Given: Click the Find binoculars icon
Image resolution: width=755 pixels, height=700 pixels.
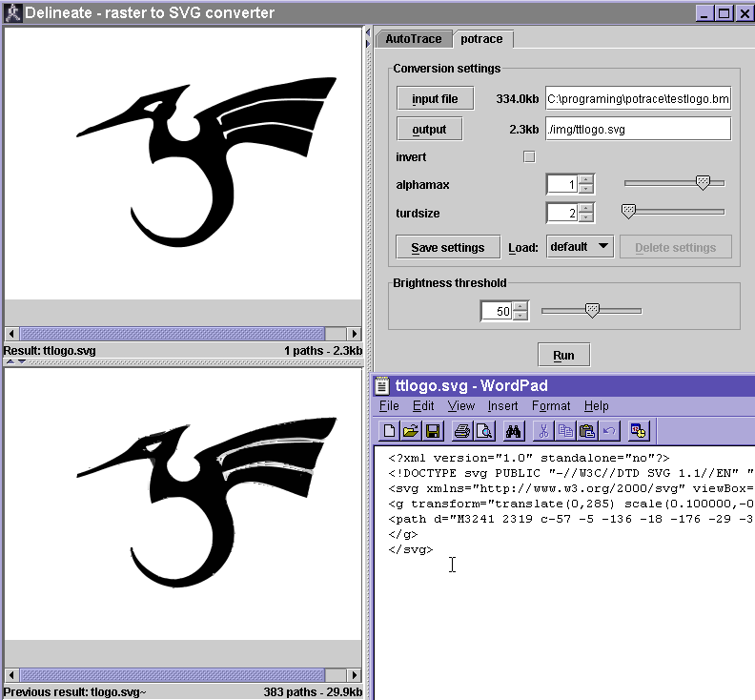Looking at the screenshot, I should (514, 431).
